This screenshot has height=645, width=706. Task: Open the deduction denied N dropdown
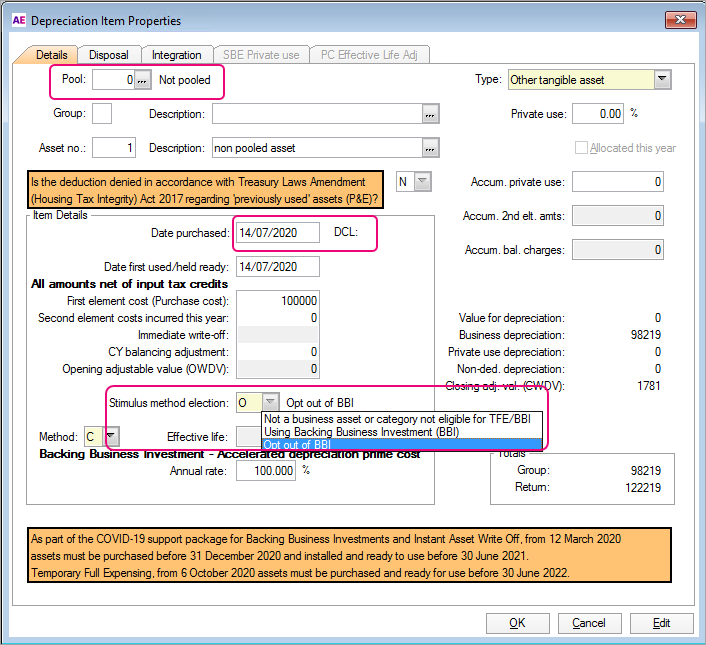(422, 181)
